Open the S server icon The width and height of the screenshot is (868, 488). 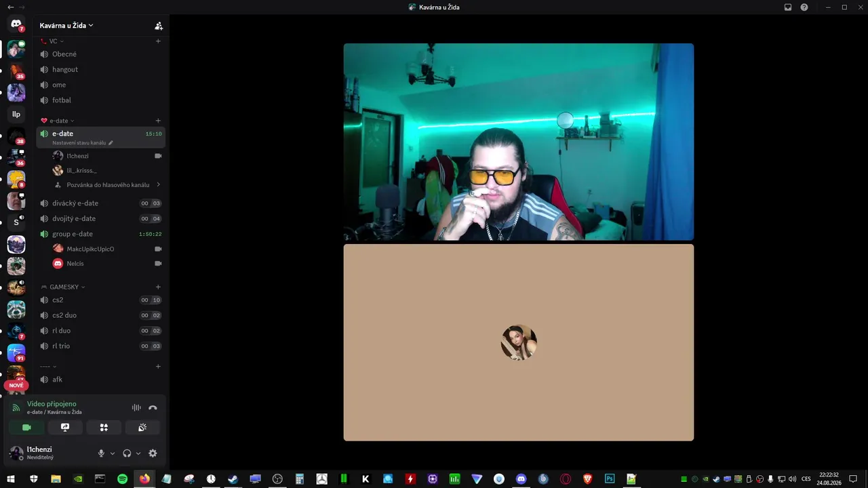tap(16, 222)
